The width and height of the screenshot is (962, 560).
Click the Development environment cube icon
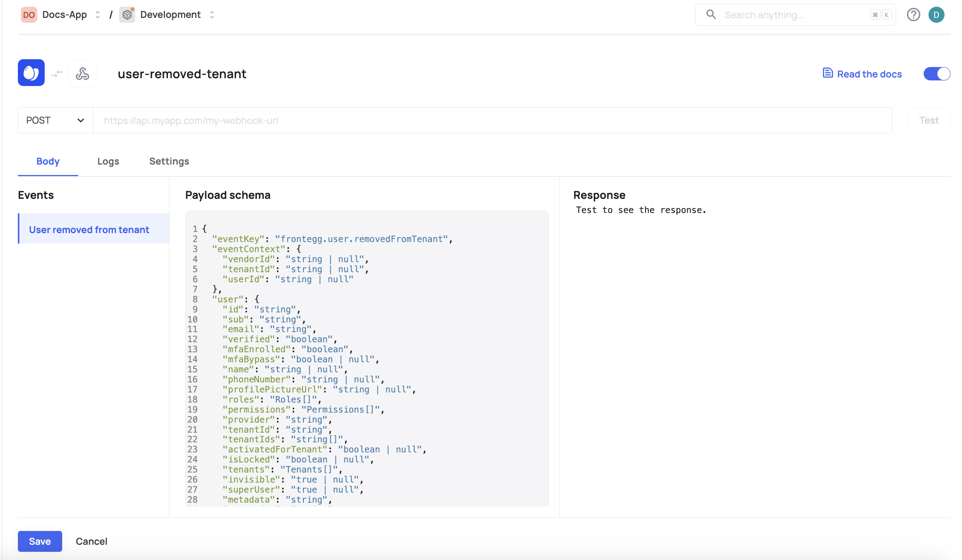(x=127, y=15)
